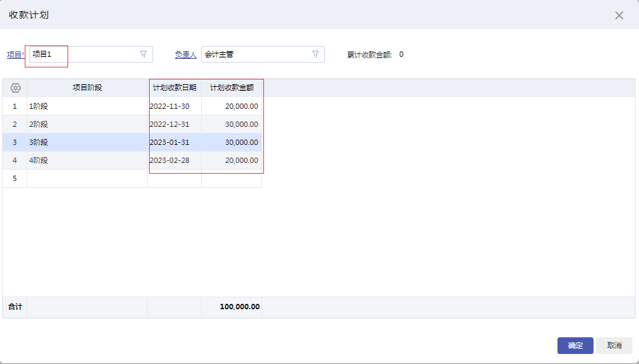Select the 2阶段 project stage cell
639x364 pixels.
click(x=87, y=124)
